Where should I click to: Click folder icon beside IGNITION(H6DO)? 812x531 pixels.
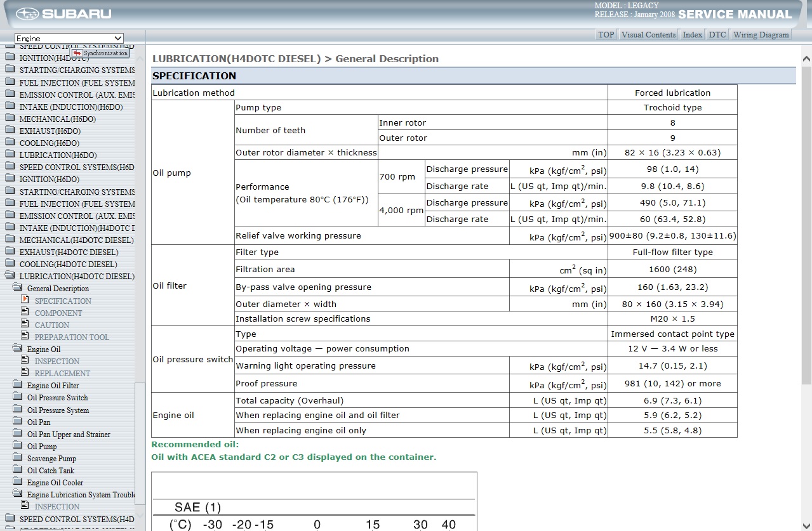(10, 178)
